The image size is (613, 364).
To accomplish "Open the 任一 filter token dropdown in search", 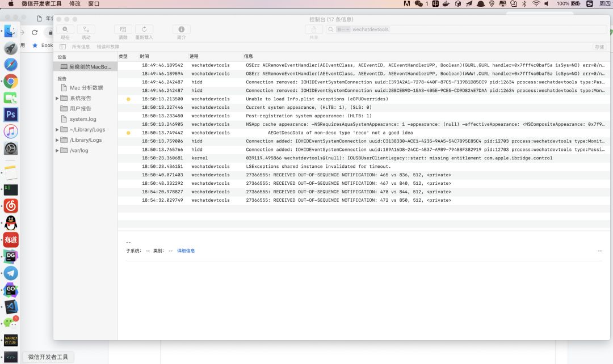I will pyautogui.click(x=343, y=29).
